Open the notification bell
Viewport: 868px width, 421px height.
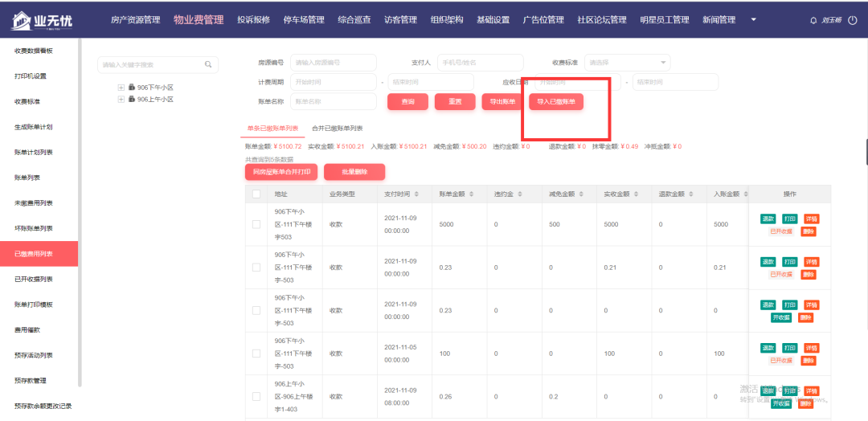coord(813,20)
